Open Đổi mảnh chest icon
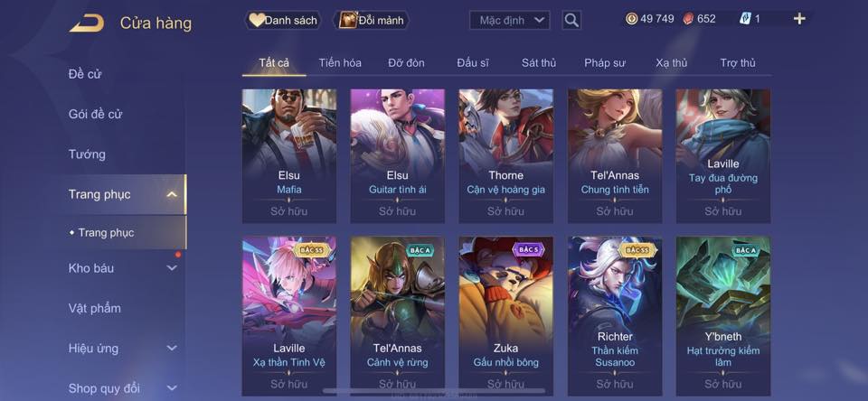 point(348,21)
